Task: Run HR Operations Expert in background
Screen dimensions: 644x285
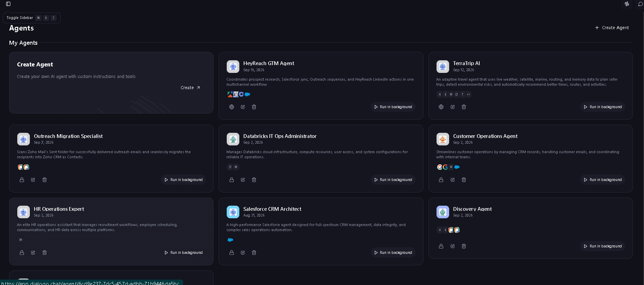Action: coord(183,253)
